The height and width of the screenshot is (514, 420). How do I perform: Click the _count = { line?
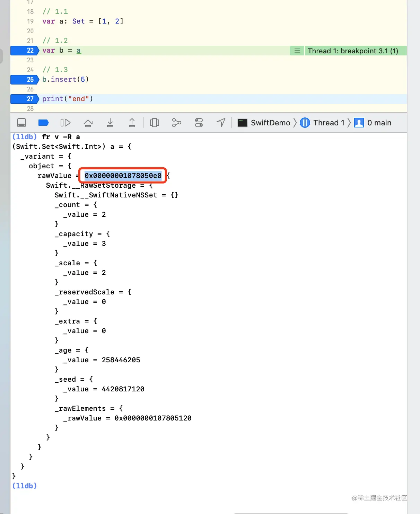[x=76, y=205]
